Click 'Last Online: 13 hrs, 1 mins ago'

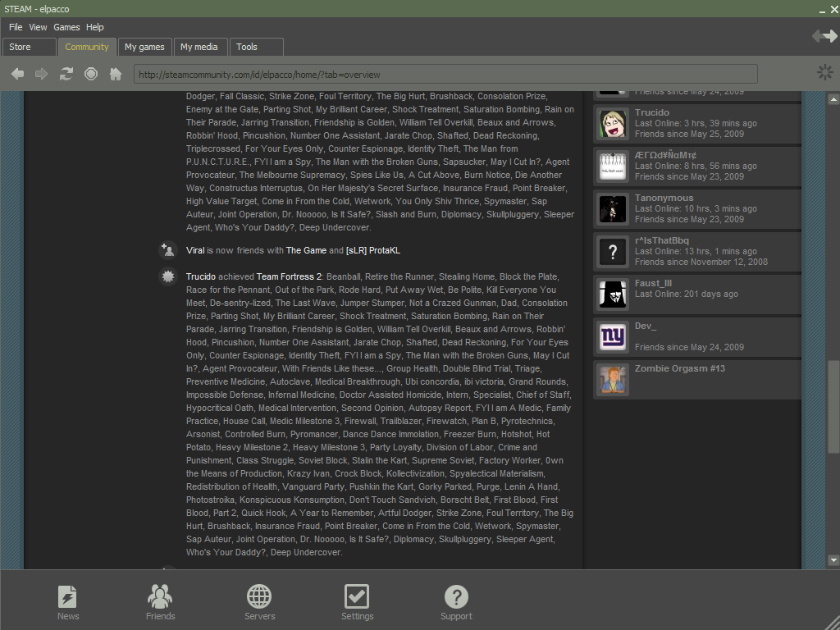click(x=696, y=251)
